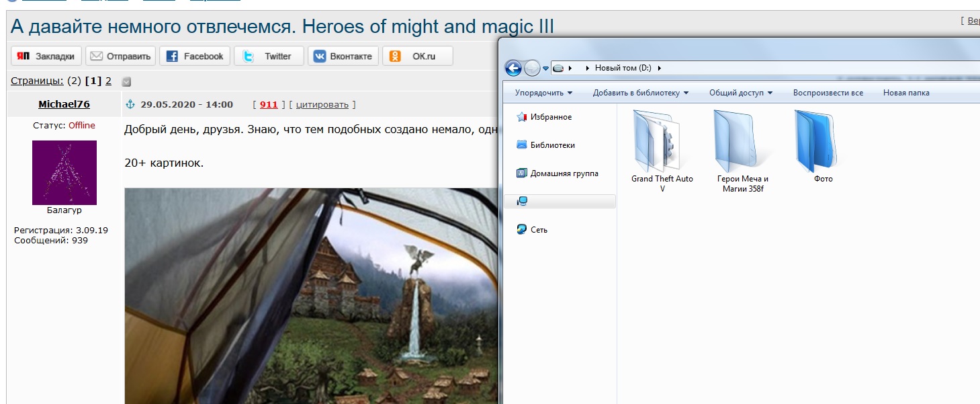This screenshot has width=980, height=404.
Task: Click the purple user avatar image
Action: pos(64,173)
